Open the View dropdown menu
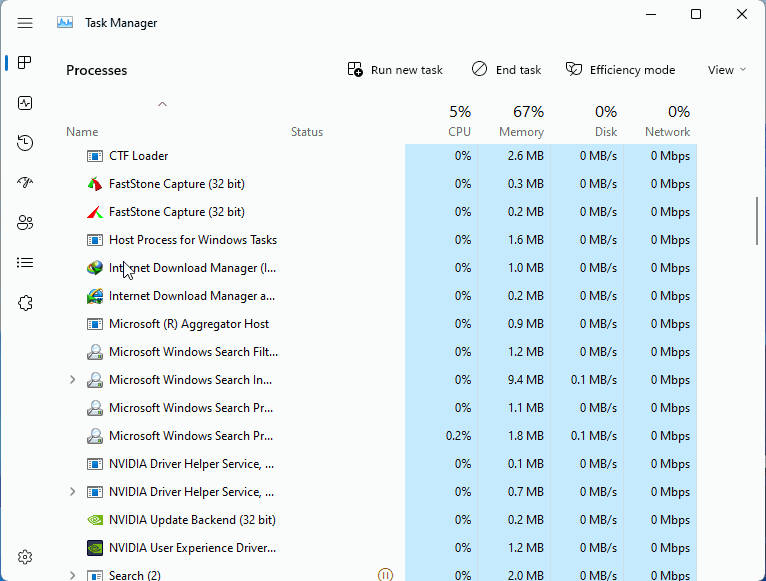This screenshot has width=766, height=581. pyautogui.click(x=726, y=70)
